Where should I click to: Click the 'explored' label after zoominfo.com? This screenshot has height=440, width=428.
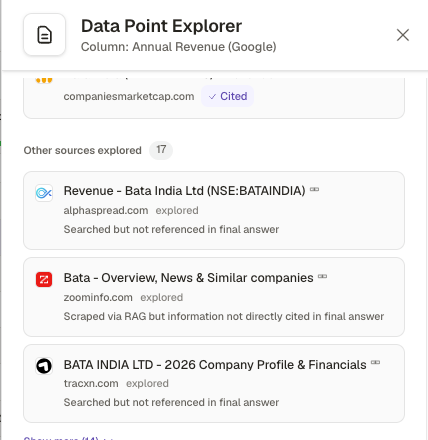(x=162, y=297)
